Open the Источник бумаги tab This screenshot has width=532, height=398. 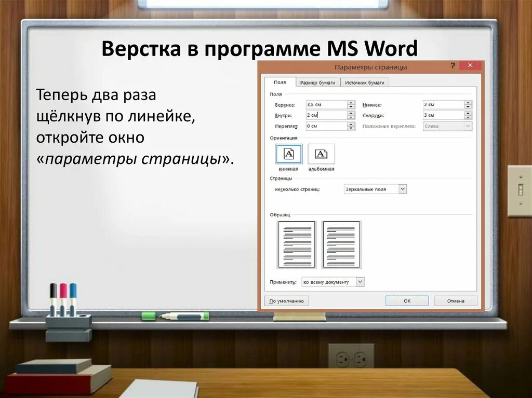click(364, 83)
